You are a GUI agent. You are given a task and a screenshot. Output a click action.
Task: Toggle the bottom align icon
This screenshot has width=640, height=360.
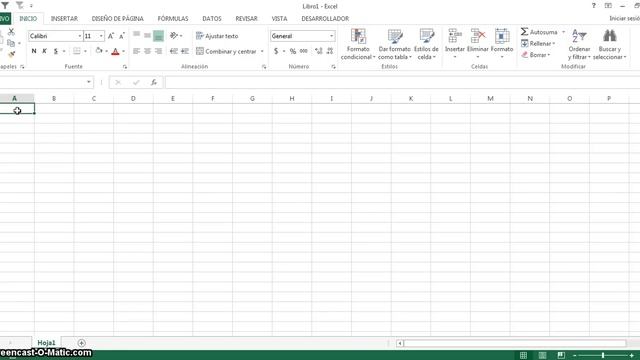[x=158, y=36]
